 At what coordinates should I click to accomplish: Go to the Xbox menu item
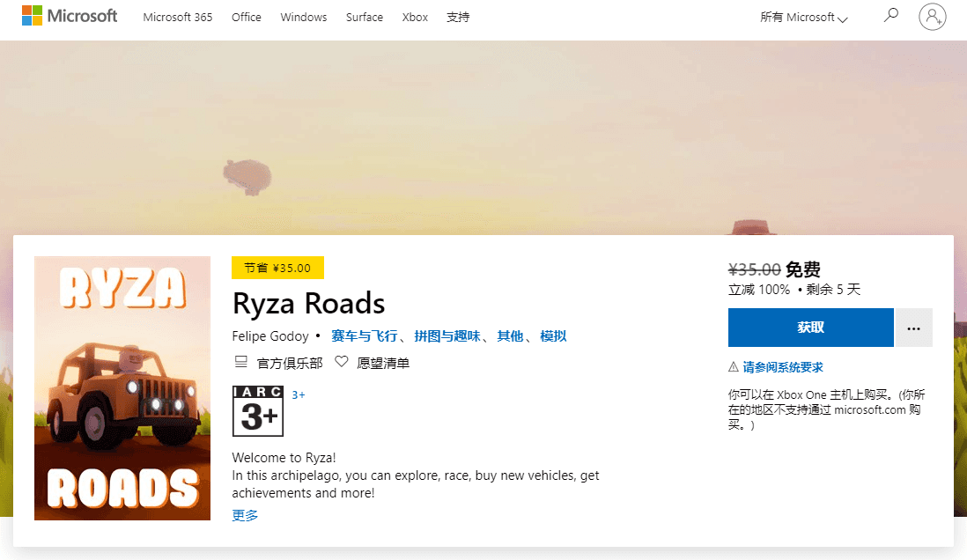(x=415, y=18)
